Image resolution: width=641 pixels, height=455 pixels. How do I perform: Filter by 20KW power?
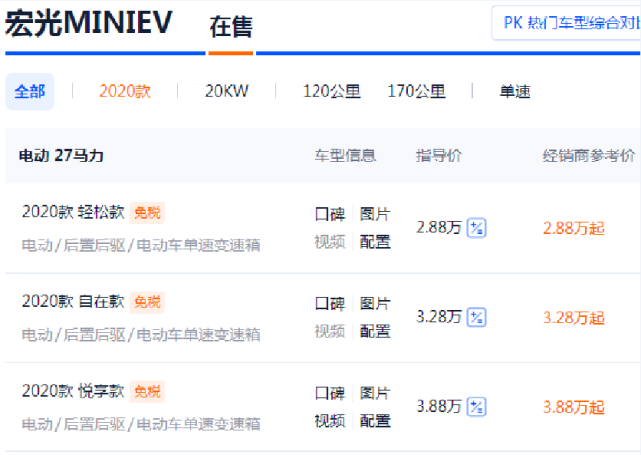click(226, 91)
